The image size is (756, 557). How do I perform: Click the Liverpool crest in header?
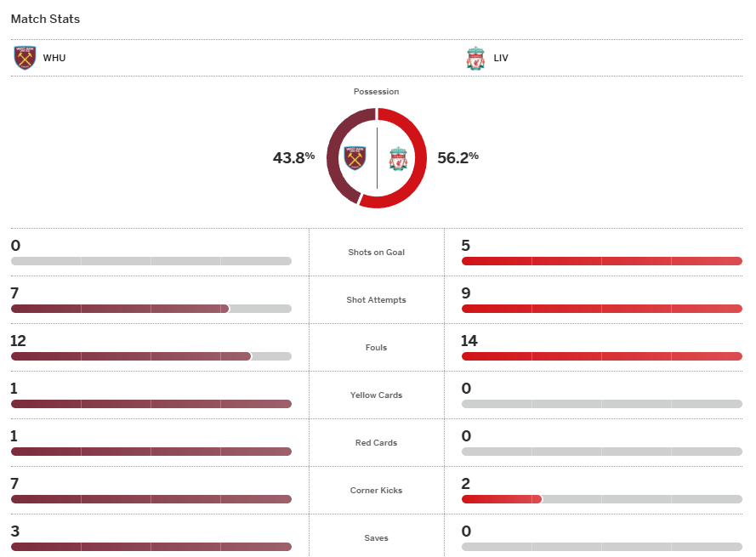(475, 58)
